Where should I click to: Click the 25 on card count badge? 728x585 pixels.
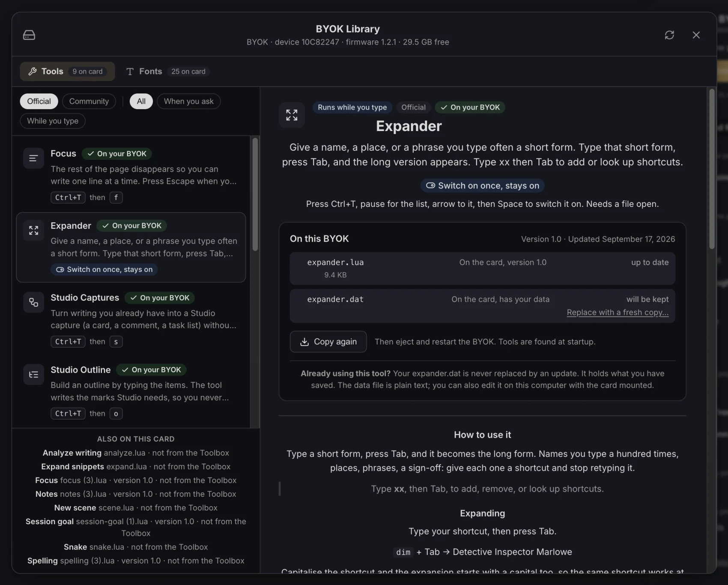(188, 72)
